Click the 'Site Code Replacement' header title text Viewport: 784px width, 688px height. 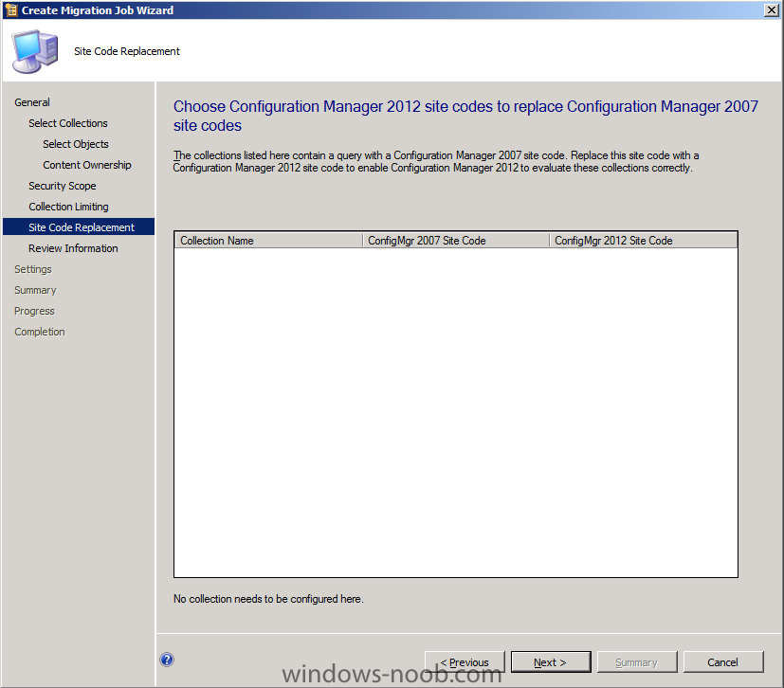coord(127,51)
